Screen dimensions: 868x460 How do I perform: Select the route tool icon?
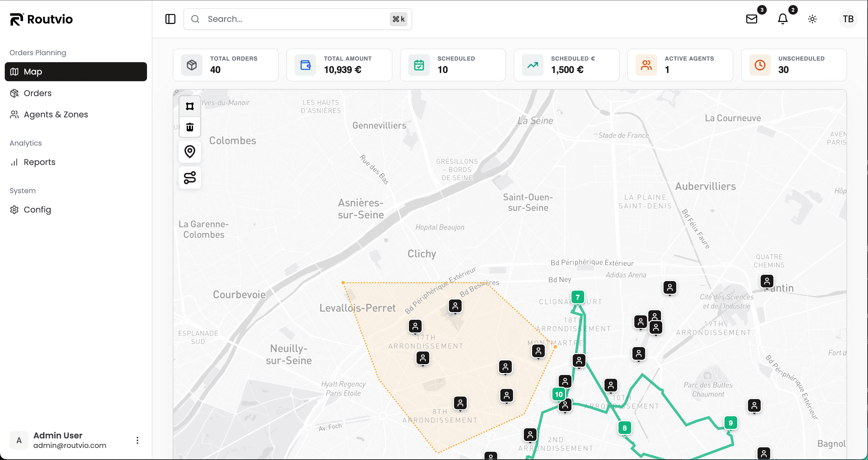(x=190, y=177)
